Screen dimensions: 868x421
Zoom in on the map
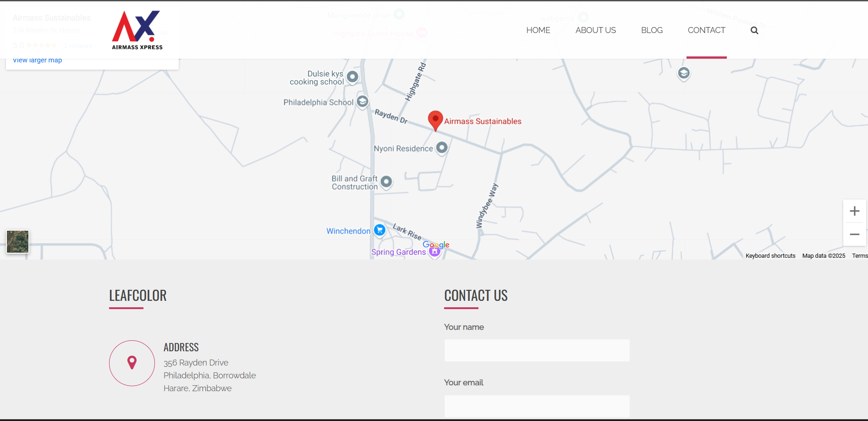tap(854, 211)
